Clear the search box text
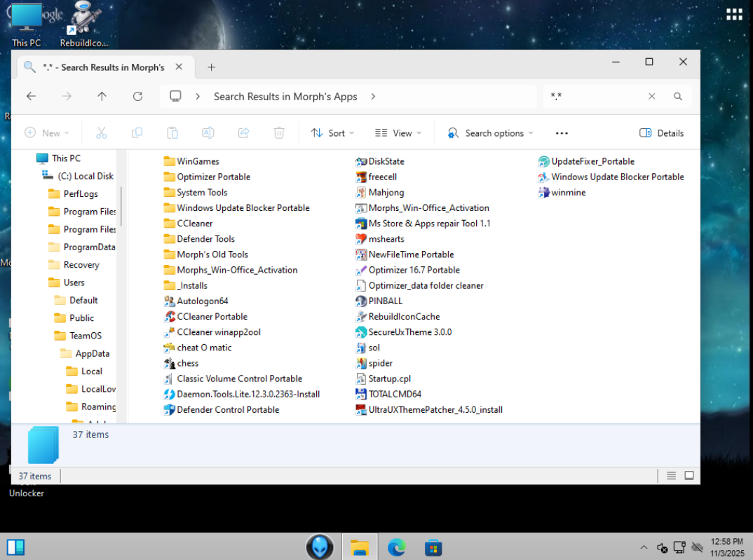The image size is (753, 560). [651, 97]
